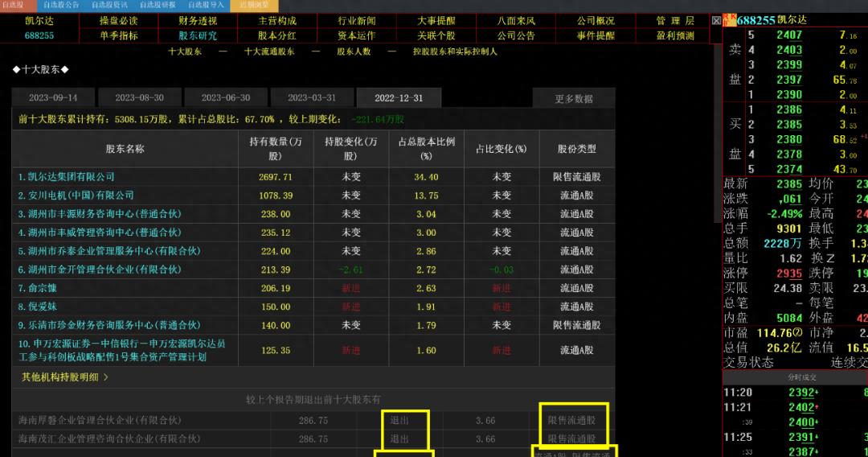
Task: Click the 持有数量(万股) column header
Action: (x=276, y=149)
